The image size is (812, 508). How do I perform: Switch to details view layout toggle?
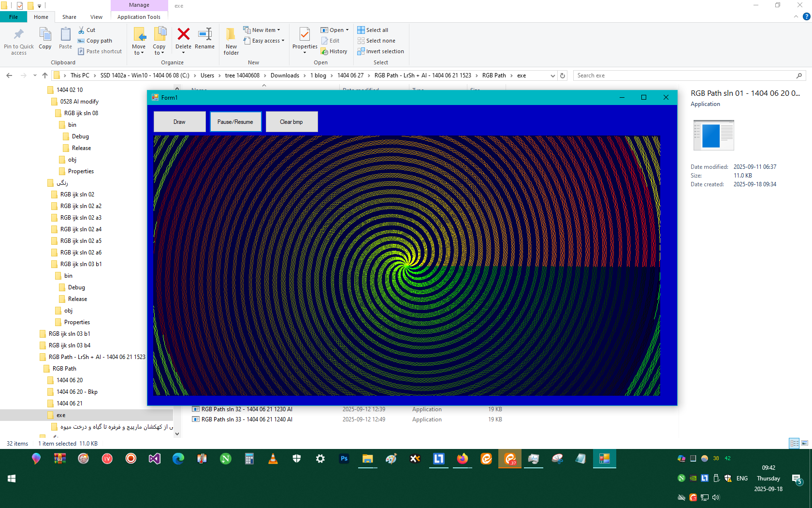(794, 443)
